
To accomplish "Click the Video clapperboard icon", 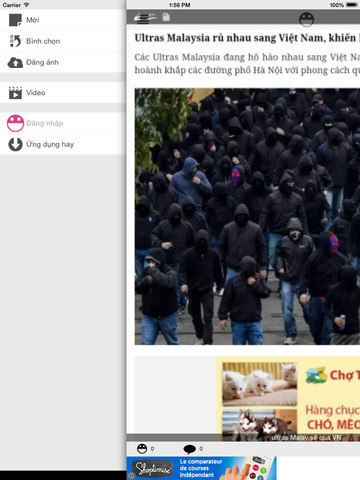I will [15, 93].
